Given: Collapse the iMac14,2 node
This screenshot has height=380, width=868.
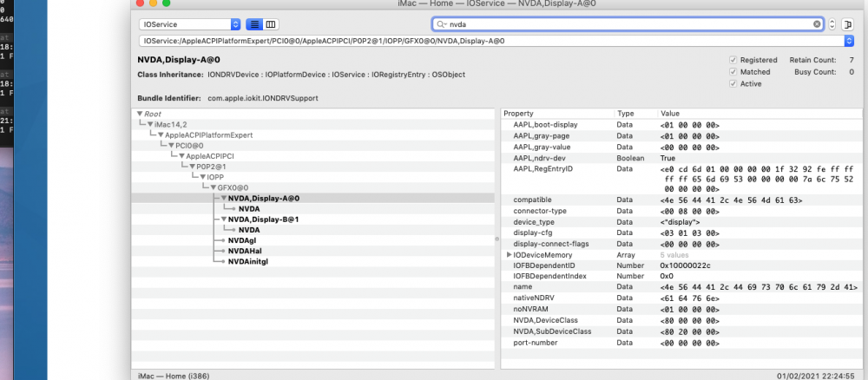Looking at the screenshot, I should click(150, 124).
